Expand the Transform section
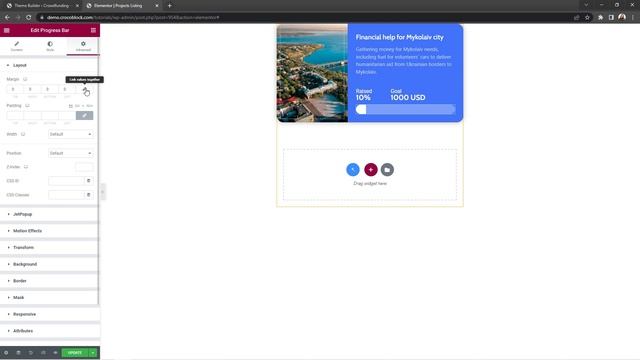The height and width of the screenshot is (360, 640). (x=49, y=248)
